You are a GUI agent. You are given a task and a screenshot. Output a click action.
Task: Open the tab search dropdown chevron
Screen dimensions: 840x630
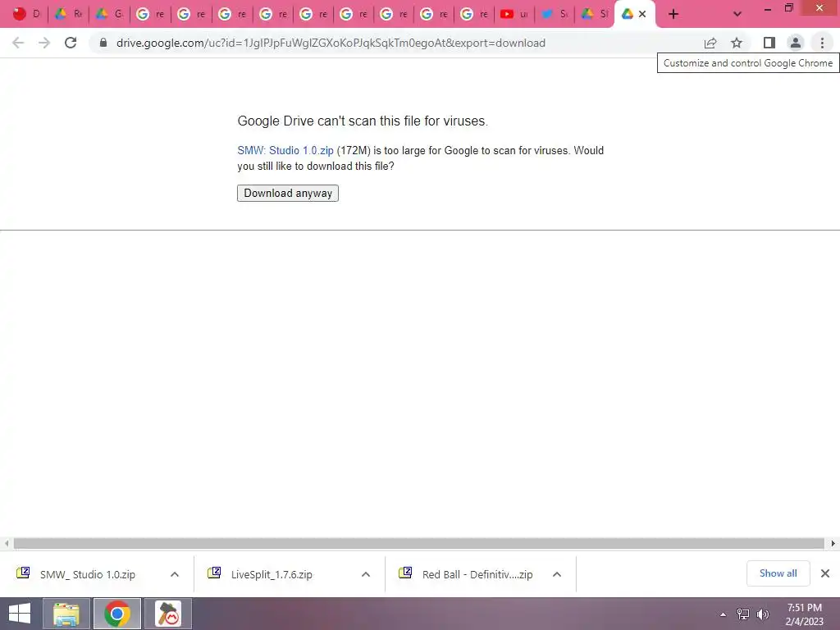[737, 15]
